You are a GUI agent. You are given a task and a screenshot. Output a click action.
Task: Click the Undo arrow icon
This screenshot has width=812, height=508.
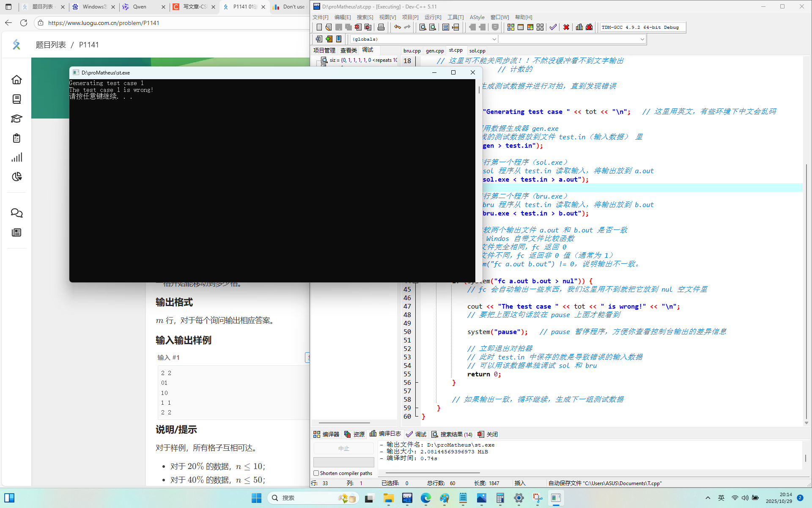point(397,27)
